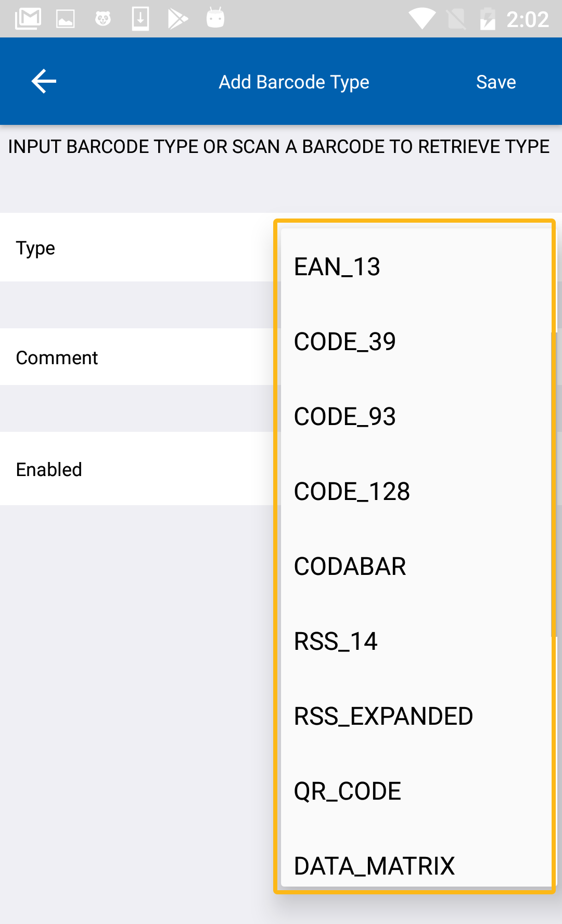The height and width of the screenshot is (924, 562).
Task: Tap the Type field row
Action: (x=135, y=248)
